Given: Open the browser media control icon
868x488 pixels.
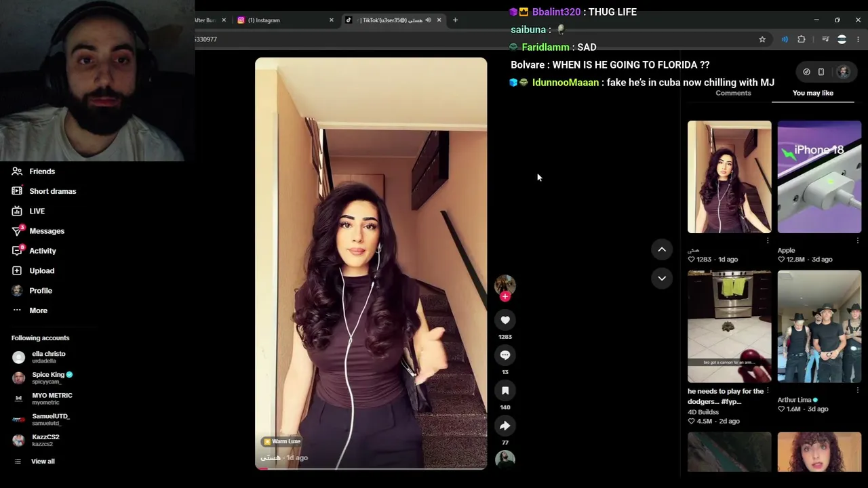Looking at the screenshot, I should (825, 39).
